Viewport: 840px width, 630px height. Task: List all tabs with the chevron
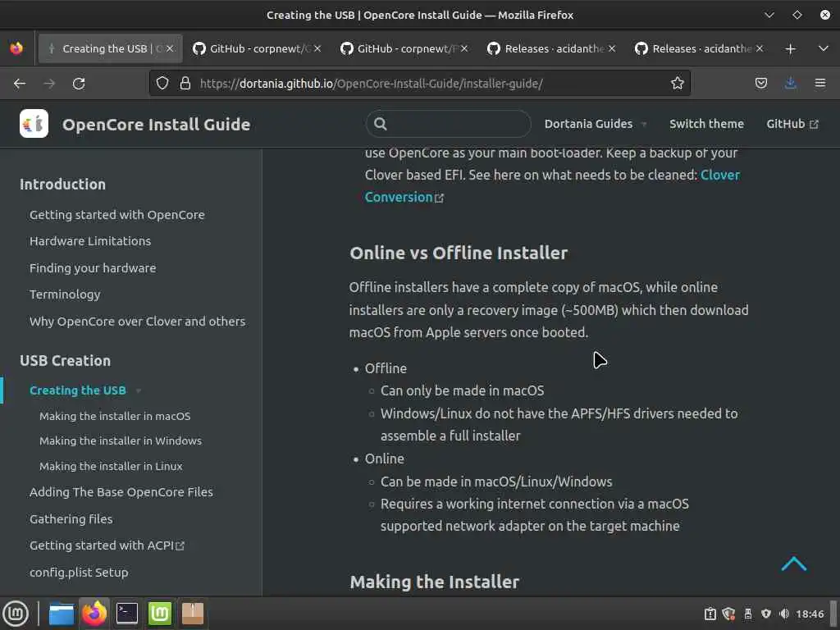point(824,48)
